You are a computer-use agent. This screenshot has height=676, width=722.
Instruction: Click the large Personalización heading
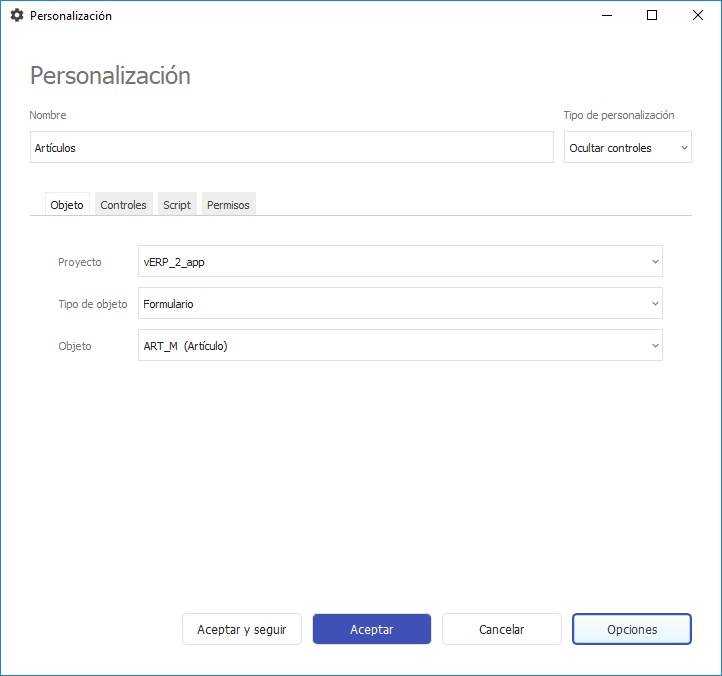click(110, 76)
